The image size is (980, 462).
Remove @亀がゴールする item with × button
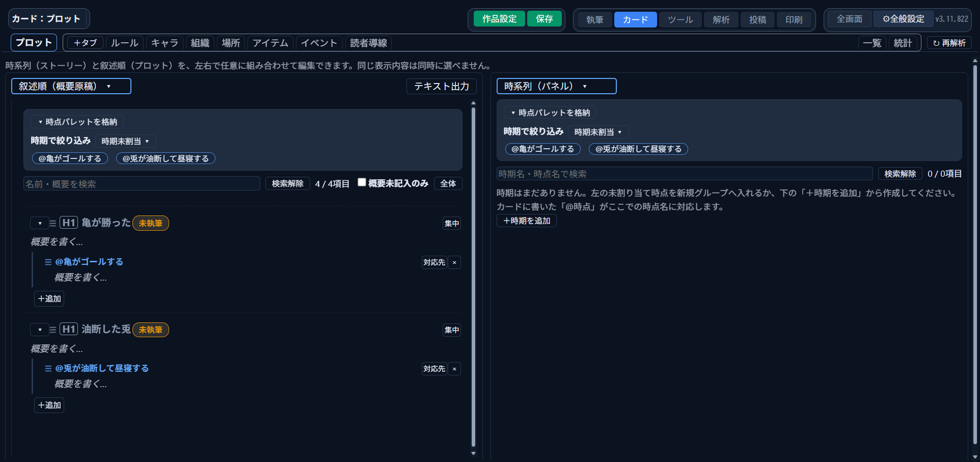pyautogui.click(x=454, y=262)
